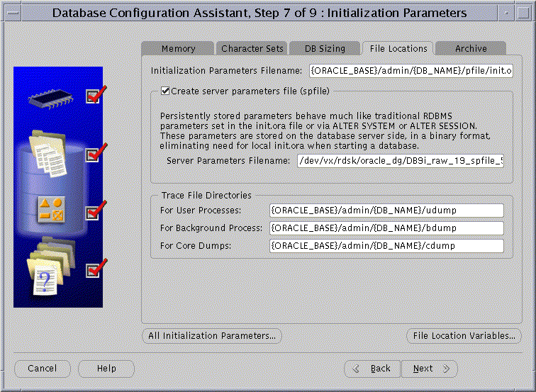536x392 pixels.
Task: Click the Server Parameters Filename field
Action: (x=400, y=161)
